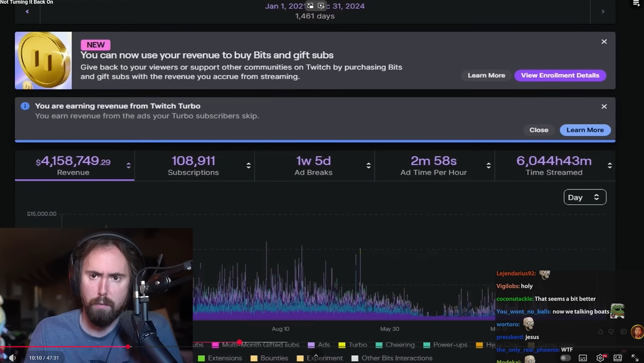
Task: Toggle subtitles/closed captions icon
Action: (583, 358)
